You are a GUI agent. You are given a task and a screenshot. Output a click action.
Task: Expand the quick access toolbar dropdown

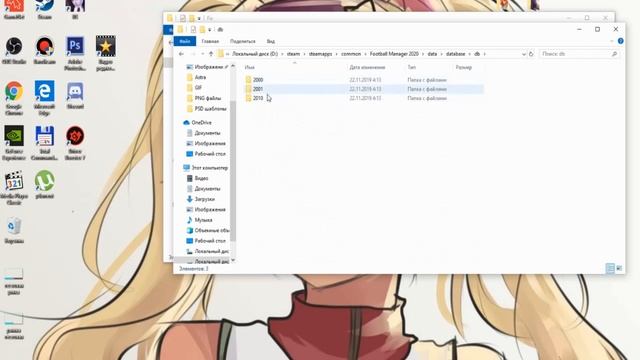[210, 29]
